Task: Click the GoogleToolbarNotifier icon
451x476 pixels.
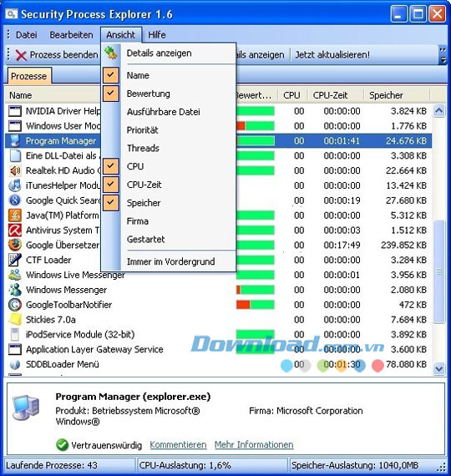Action: click(x=15, y=305)
